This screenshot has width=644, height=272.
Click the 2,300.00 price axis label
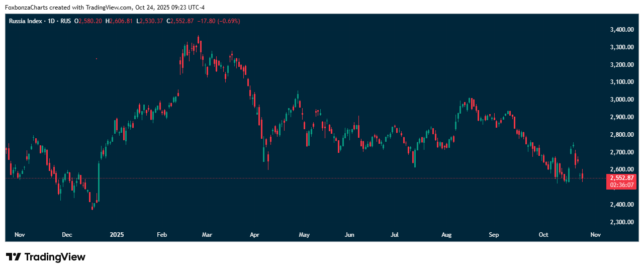(620, 222)
